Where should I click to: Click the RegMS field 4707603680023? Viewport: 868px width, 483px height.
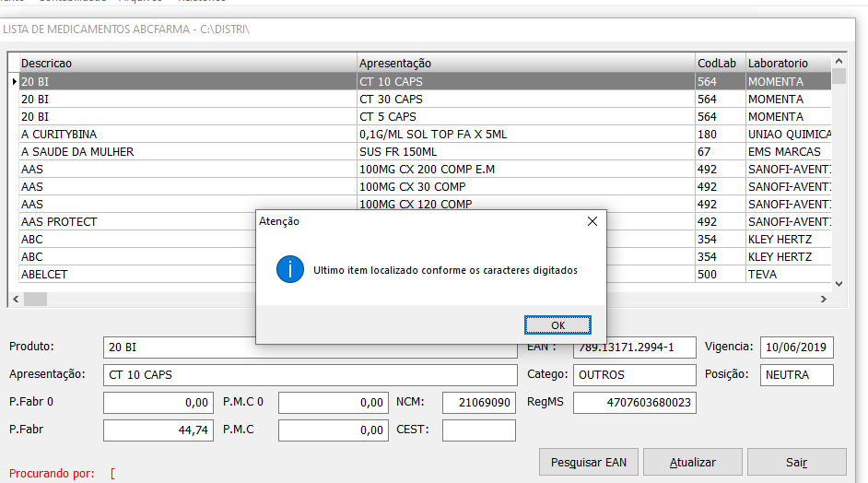634,403
